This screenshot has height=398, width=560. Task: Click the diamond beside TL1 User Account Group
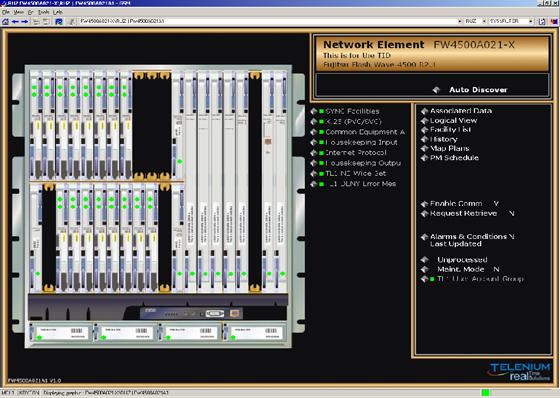point(424,279)
